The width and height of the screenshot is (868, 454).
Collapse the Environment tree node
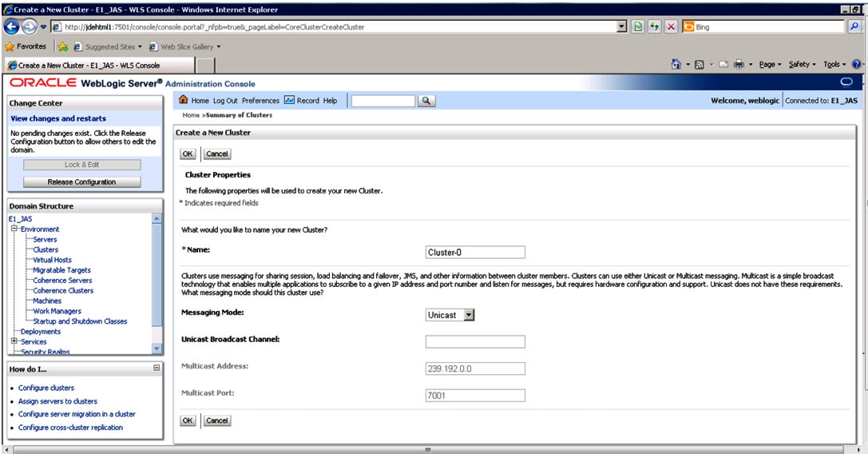14,229
